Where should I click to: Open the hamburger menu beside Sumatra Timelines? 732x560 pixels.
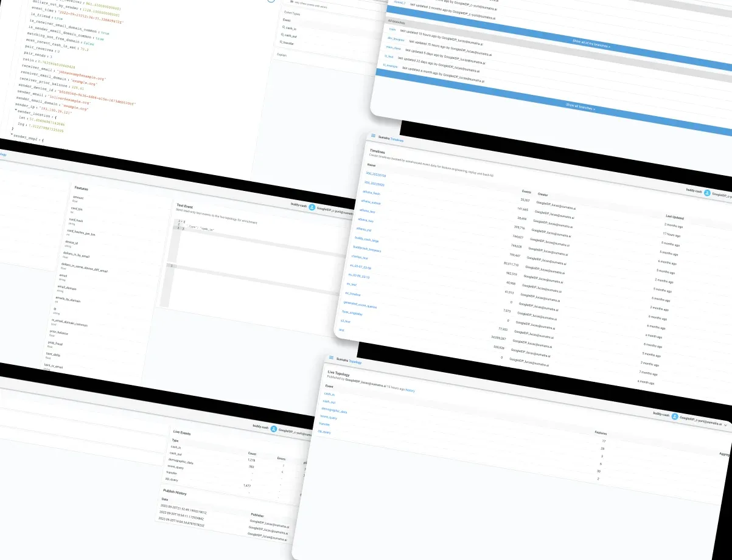(374, 137)
